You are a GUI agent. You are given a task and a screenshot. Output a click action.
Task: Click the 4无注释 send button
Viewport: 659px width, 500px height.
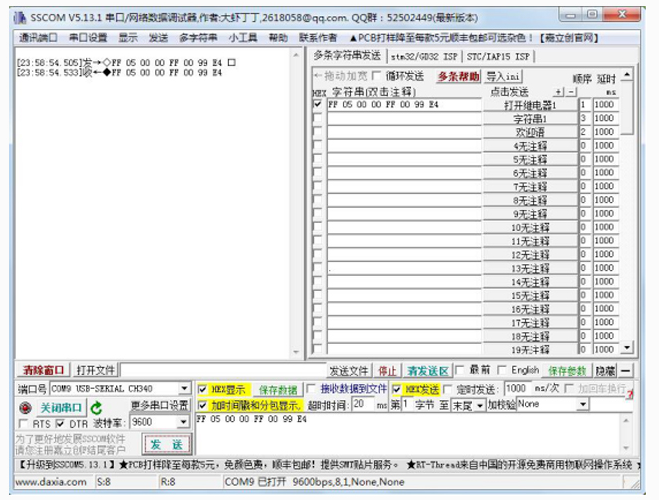tap(530, 146)
